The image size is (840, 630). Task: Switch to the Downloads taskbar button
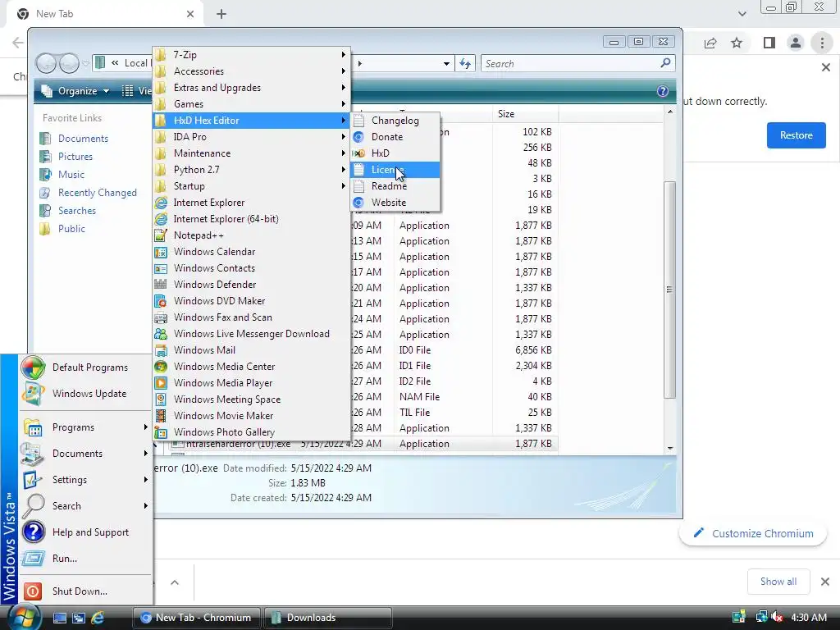pos(328,618)
